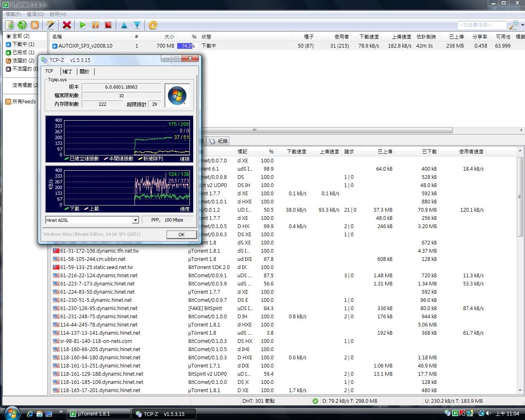Click the green Start torrent play icon
525x420 pixels.
click(83, 25)
